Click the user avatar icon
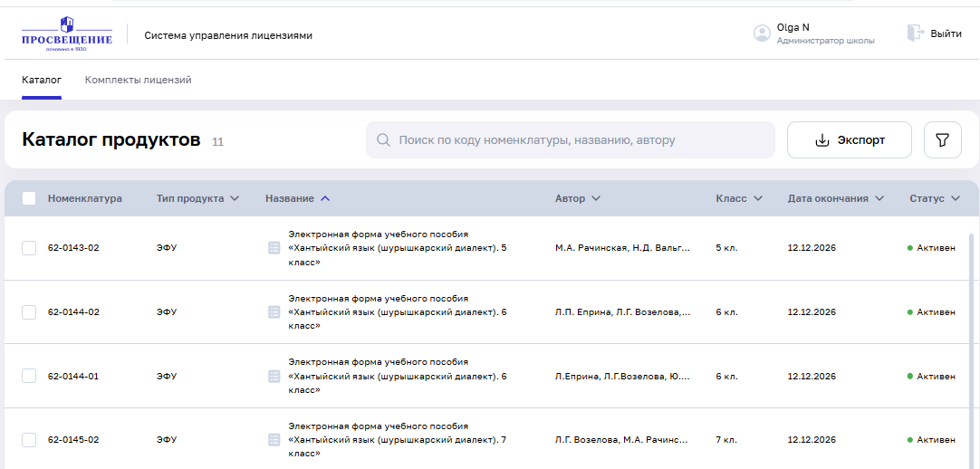The width and height of the screenshot is (980, 469). (x=762, y=33)
